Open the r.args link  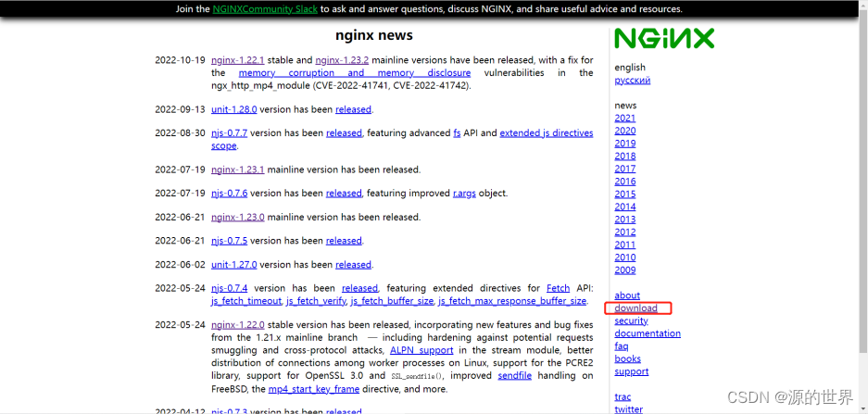click(x=464, y=194)
